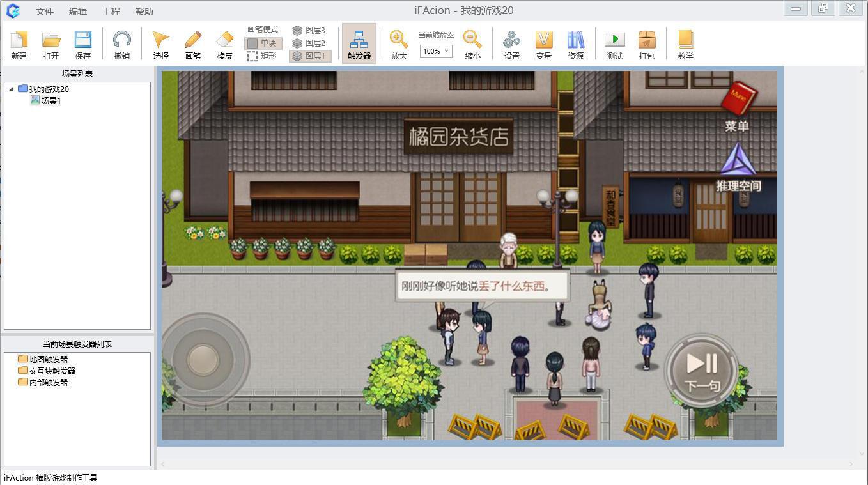Viewport: 868px width, 485px height.
Task: Open the 编辑 menu
Action: click(78, 12)
